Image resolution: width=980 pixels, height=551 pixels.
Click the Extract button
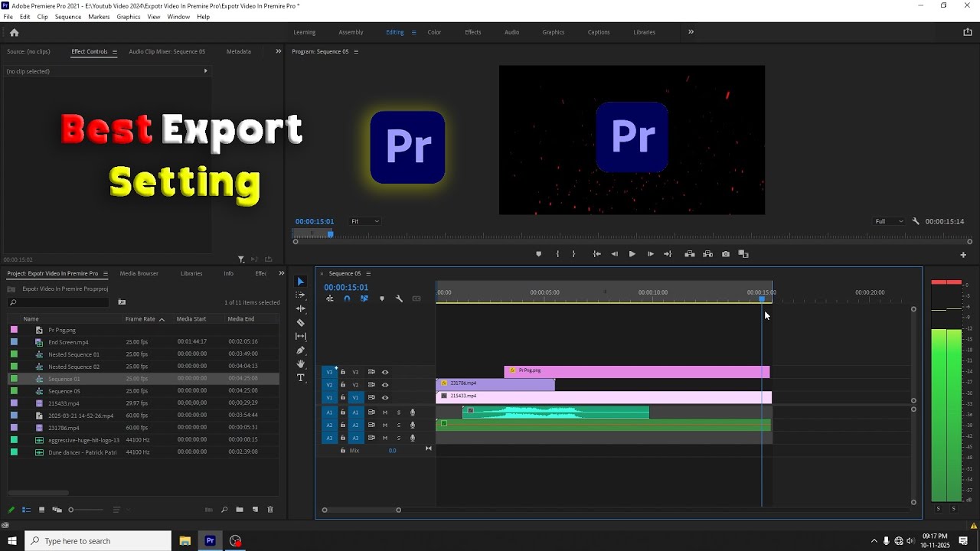point(707,254)
